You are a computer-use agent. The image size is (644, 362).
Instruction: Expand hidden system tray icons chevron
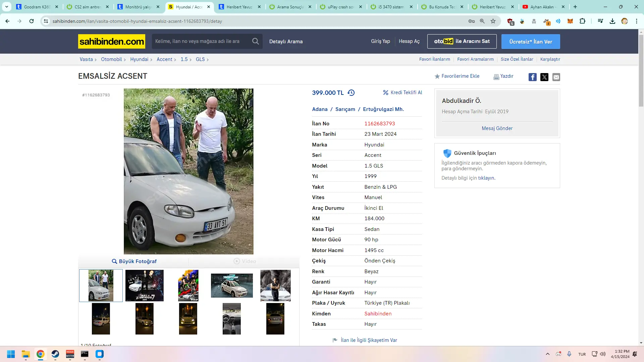[x=548, y=354]
